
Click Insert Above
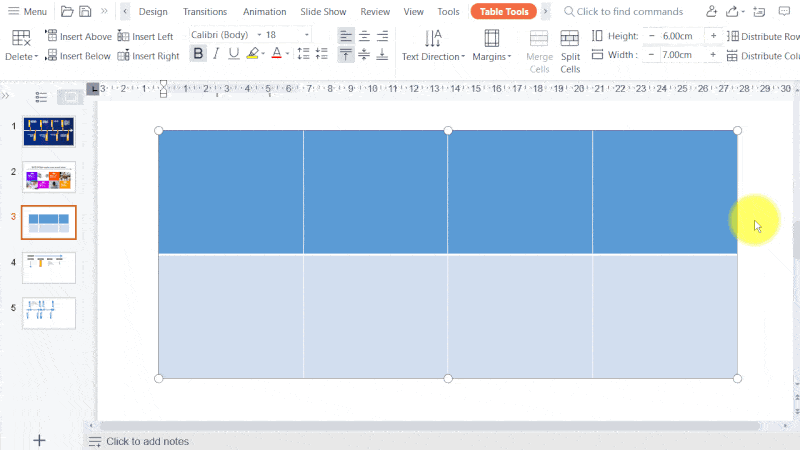coord(79,36)
